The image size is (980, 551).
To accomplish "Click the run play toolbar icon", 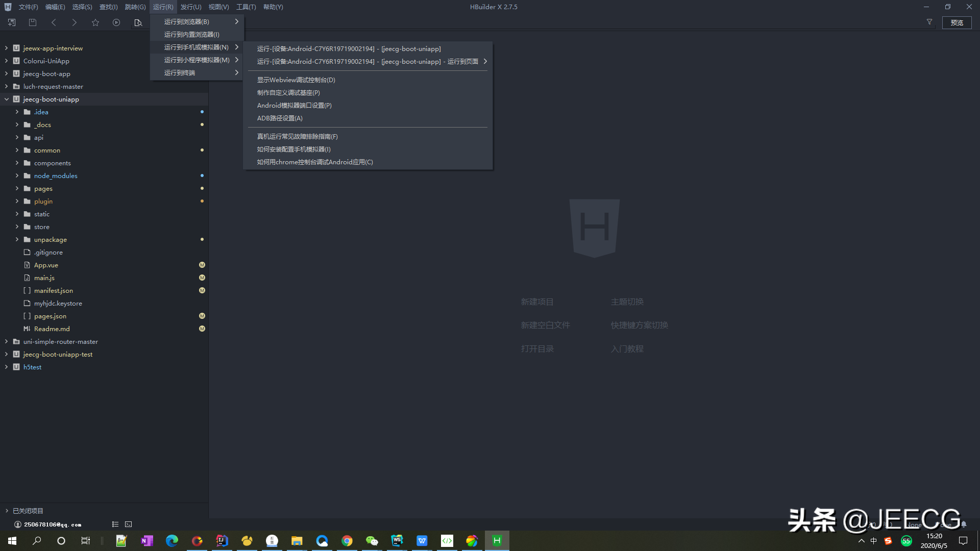I will 116,22.
